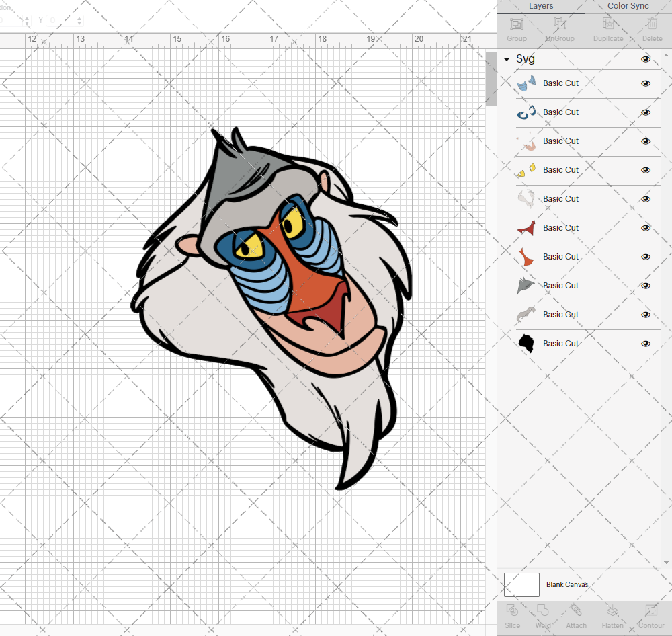Viewport: 672px width, 636px height.
Task: Select the Rafiki image on the canvas
Action: coord(271,309)
